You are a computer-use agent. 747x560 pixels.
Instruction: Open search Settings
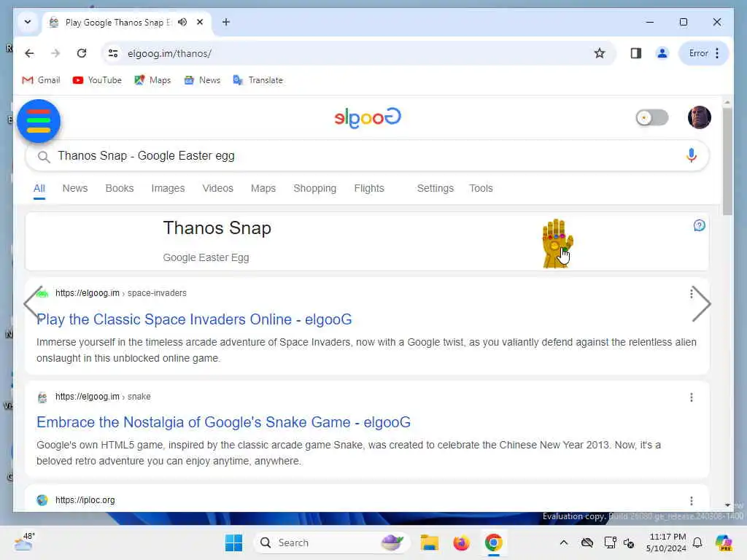coord(435,189)
